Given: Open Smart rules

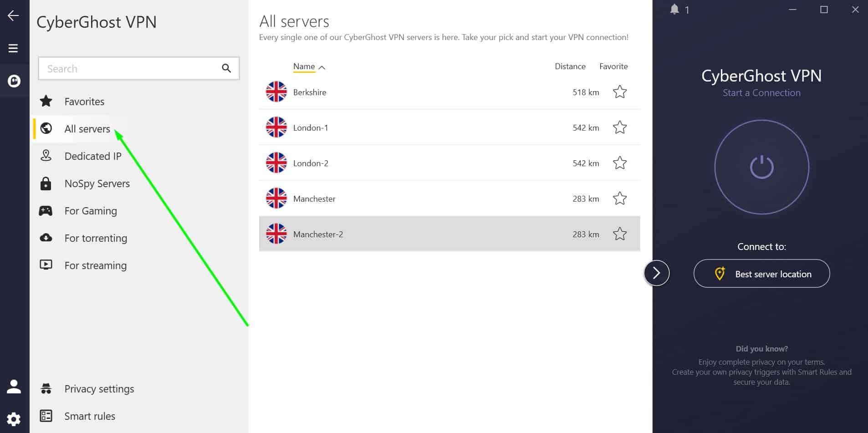Looking at the screenshot, I should tap(90, 416).
